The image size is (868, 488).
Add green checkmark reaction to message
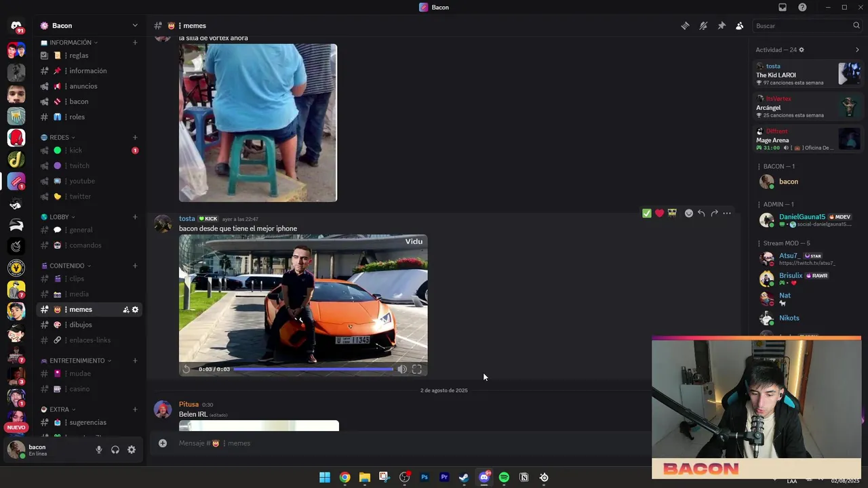click(647, 213)
